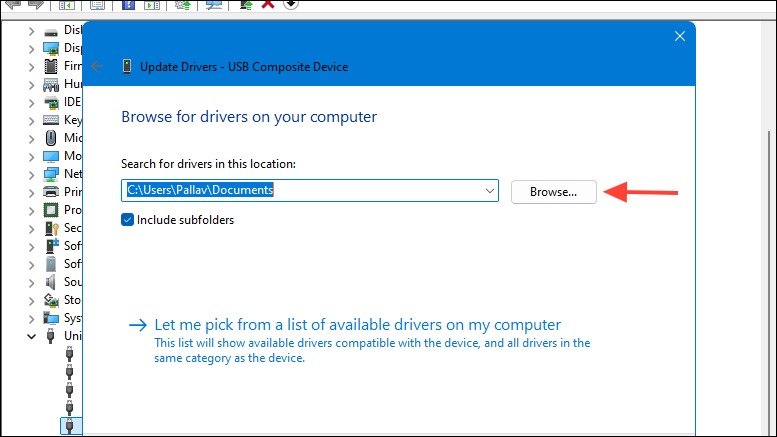Expand the Print queues tree node
777x437 pixels.
(31, 193)
